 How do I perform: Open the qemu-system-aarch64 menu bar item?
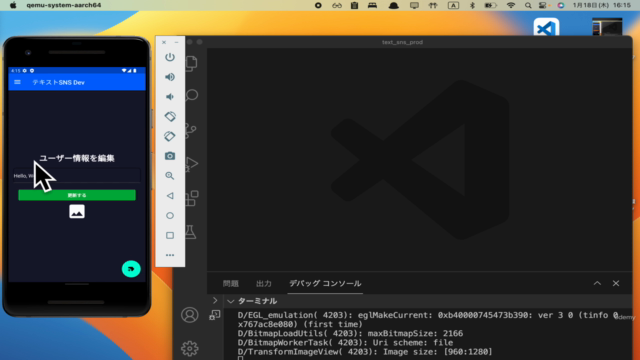(63, 5)
